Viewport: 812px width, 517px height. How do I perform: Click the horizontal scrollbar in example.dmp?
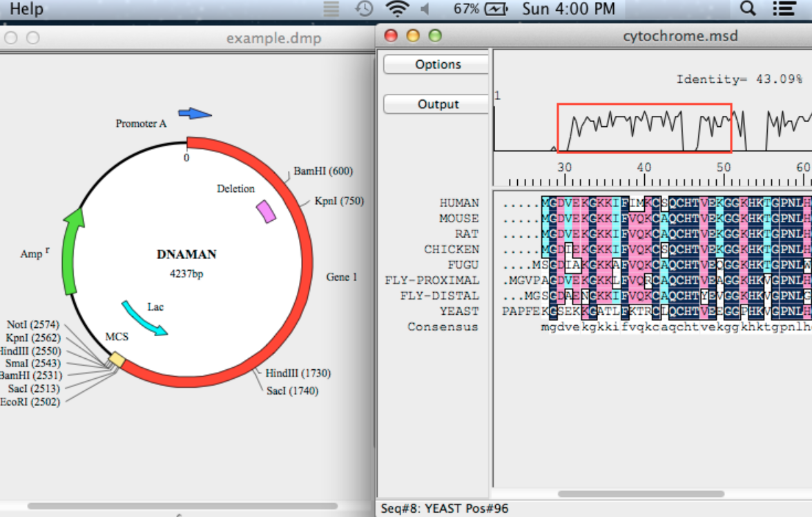[182, 506]
